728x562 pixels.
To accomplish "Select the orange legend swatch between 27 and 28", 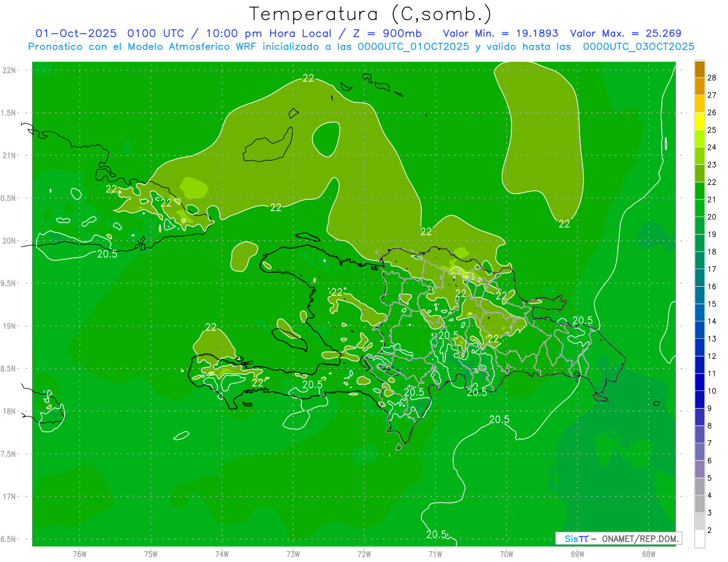I will pos(699,86).
